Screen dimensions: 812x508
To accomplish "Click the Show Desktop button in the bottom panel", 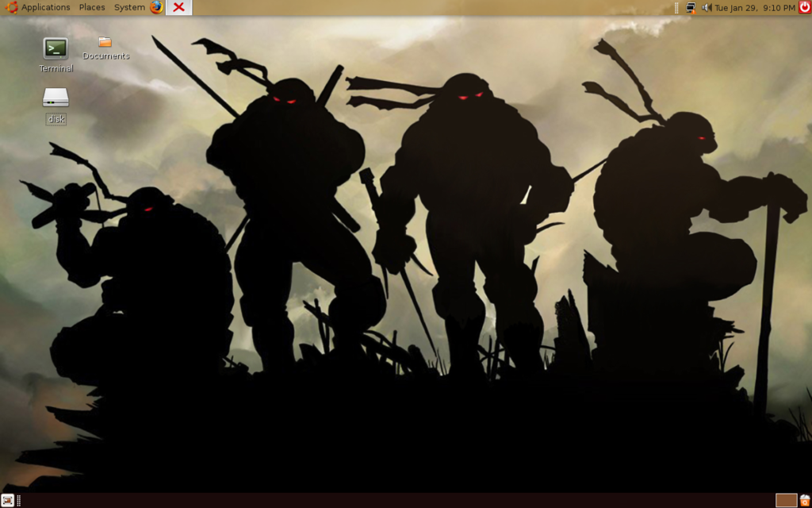I will 7,500.
